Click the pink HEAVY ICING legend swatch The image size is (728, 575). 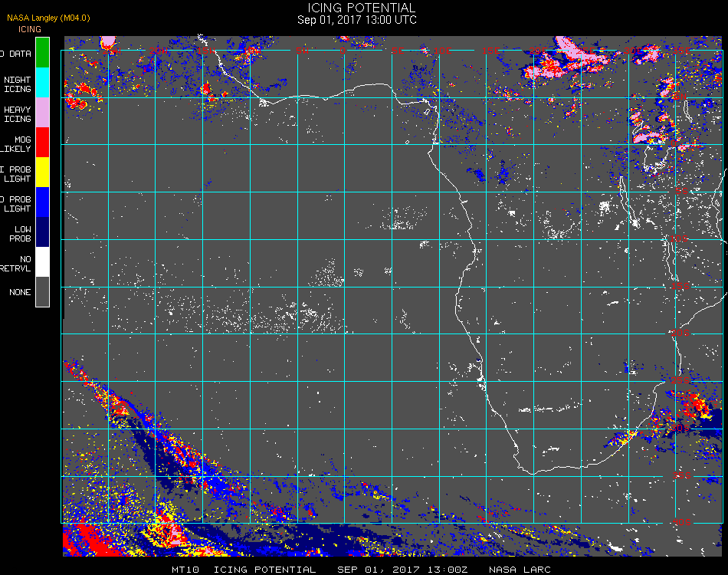point(43,113)
